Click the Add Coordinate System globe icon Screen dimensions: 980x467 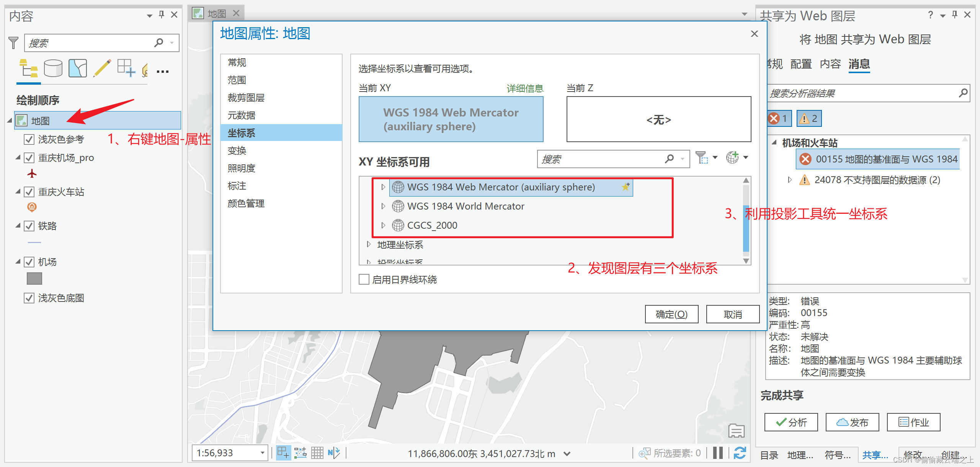pos(732,157)
